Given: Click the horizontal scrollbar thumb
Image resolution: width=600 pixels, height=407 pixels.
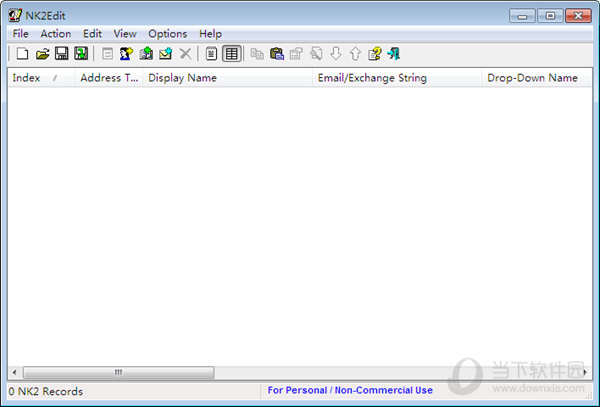Looking at the screenshot, I should [117, 372].
